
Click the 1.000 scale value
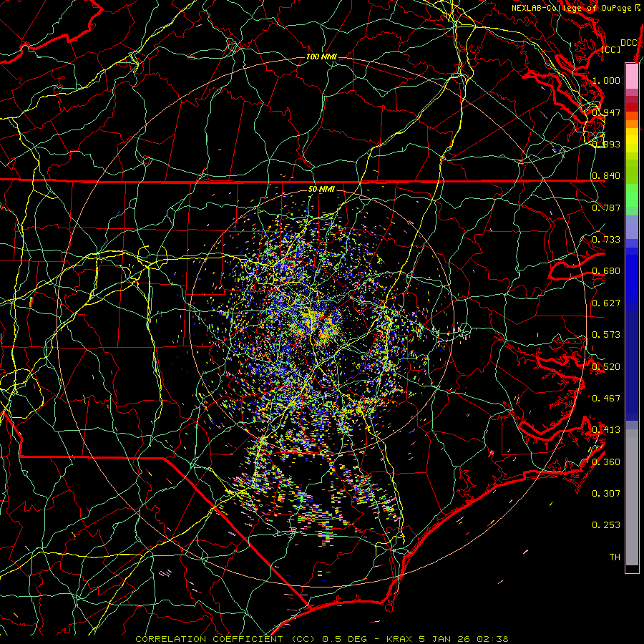pos(606,80)
